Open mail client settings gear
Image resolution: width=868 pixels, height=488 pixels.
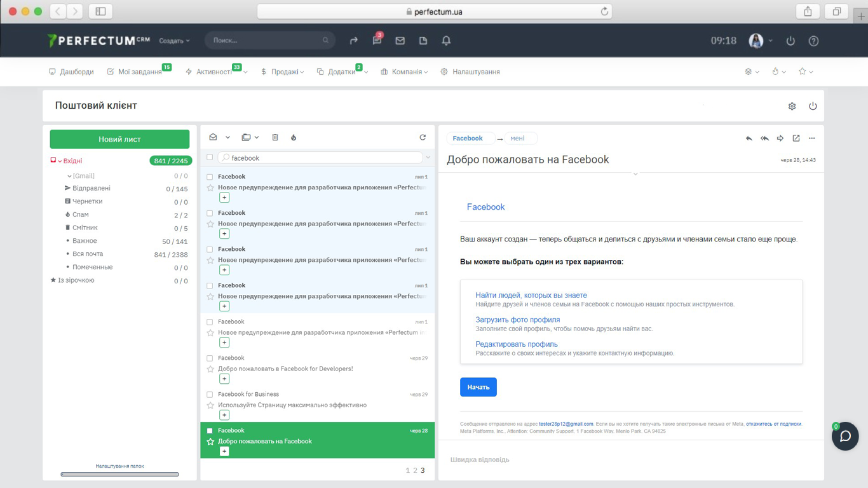tap(792, 106)
